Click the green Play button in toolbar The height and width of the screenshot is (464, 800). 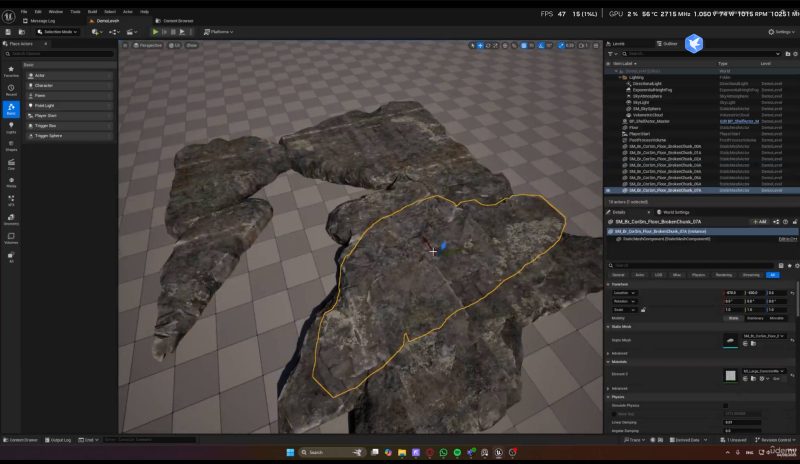click(x=155, y=32)
